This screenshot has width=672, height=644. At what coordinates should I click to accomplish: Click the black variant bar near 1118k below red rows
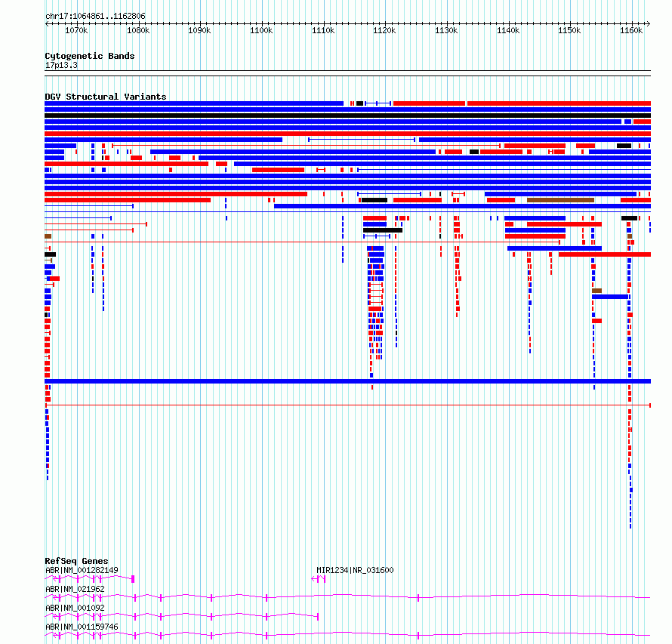coord(382,230)
